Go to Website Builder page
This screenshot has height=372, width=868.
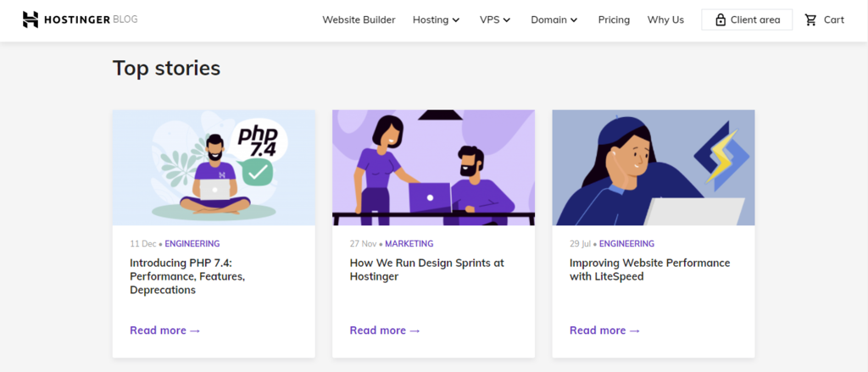359,19
